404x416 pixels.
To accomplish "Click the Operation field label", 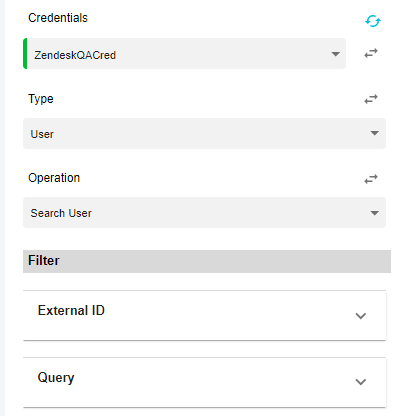I will [x=54, y=178].
